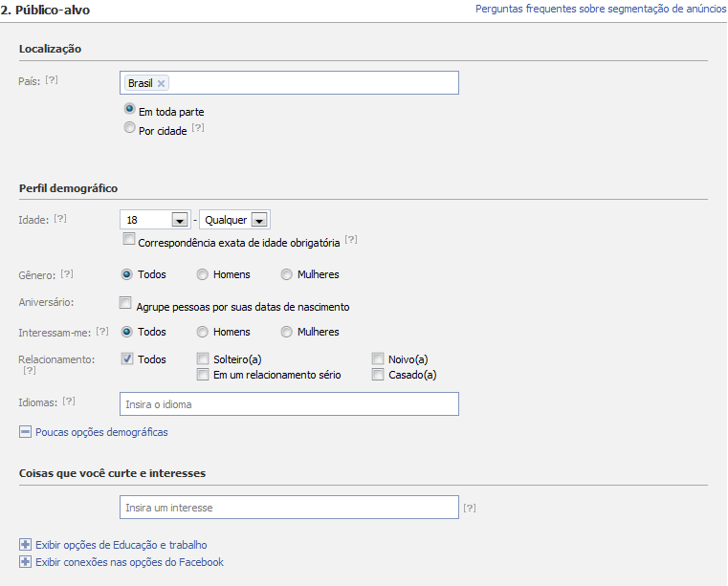Screen dimensions: 728x586
Task: Open the minimum age dropdown showing 18
Action: 179,220
